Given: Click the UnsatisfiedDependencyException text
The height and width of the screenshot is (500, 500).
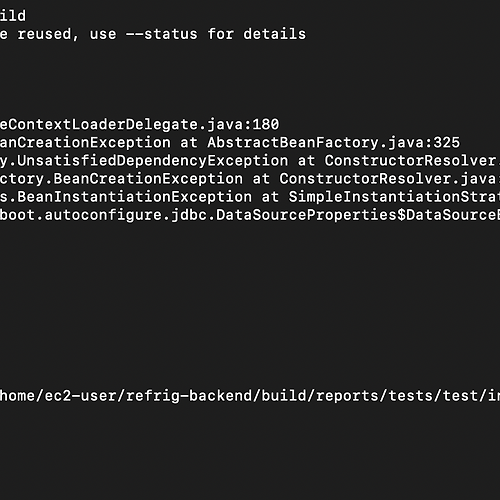Looking at the screenshot, I should click(153, 161).
